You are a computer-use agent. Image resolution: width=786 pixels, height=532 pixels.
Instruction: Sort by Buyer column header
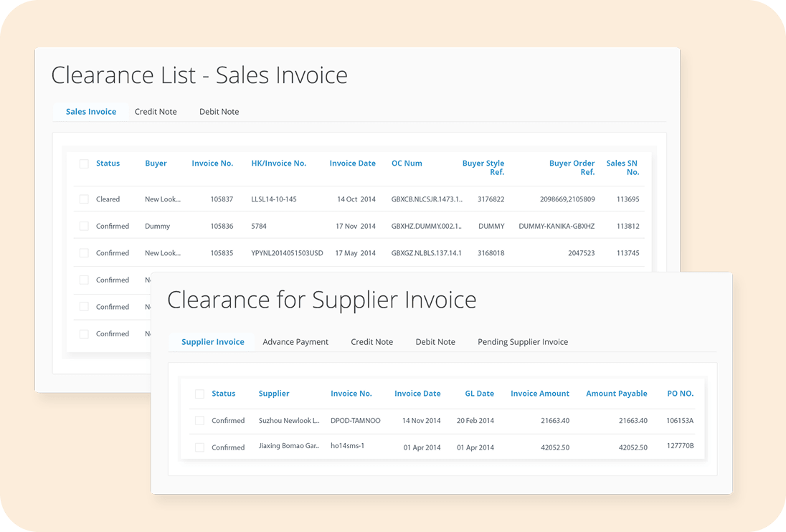(156, 163)
